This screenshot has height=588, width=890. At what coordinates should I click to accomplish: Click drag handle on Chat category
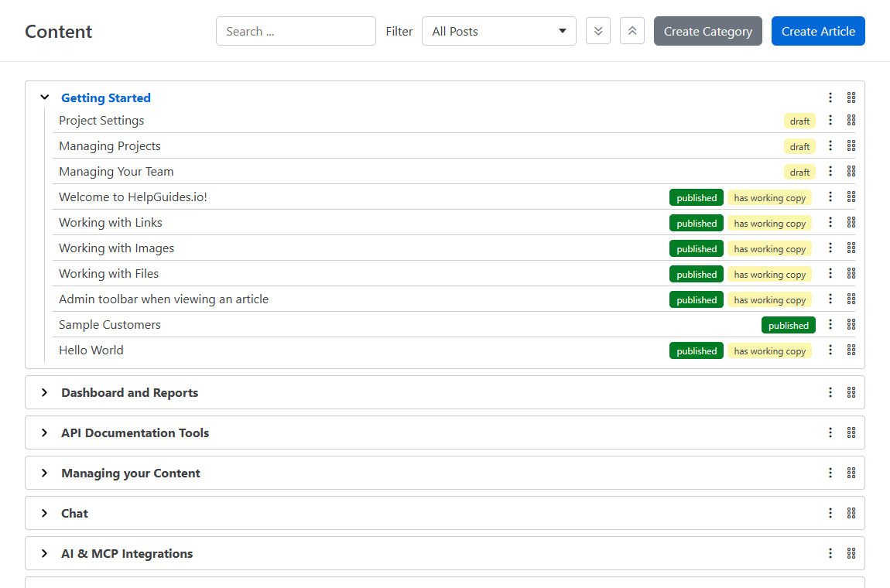tap(851, 513)
